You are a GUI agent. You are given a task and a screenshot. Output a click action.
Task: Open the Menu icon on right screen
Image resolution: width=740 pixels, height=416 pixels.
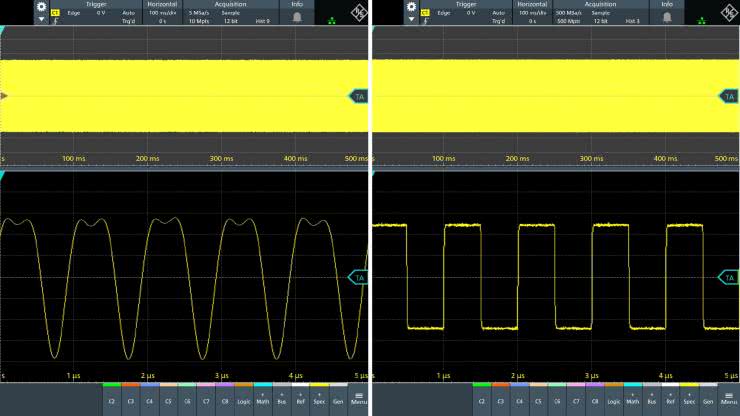(x=729, y=399)
